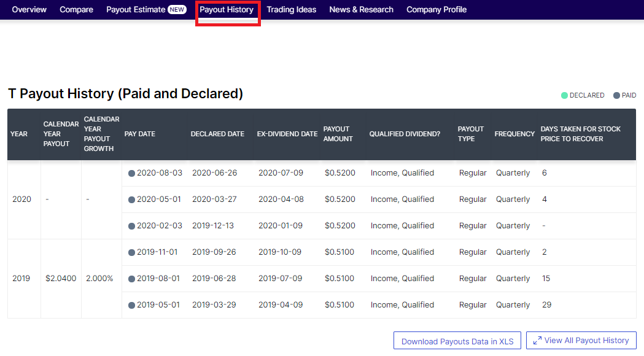
Task: Click ex-dividend date 2020-01-09
Action: point(280,225)
